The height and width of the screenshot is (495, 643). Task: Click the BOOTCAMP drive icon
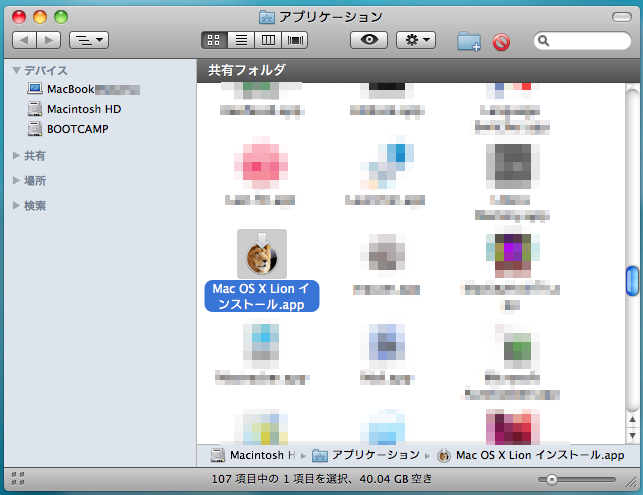[x=35, y=129]
